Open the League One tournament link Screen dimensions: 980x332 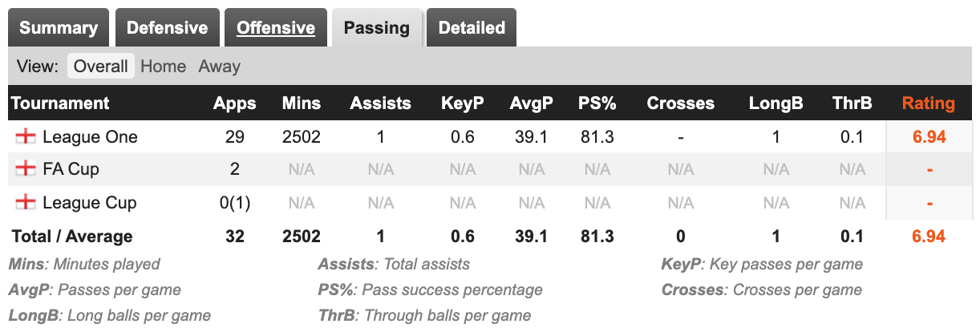point(90,137)
